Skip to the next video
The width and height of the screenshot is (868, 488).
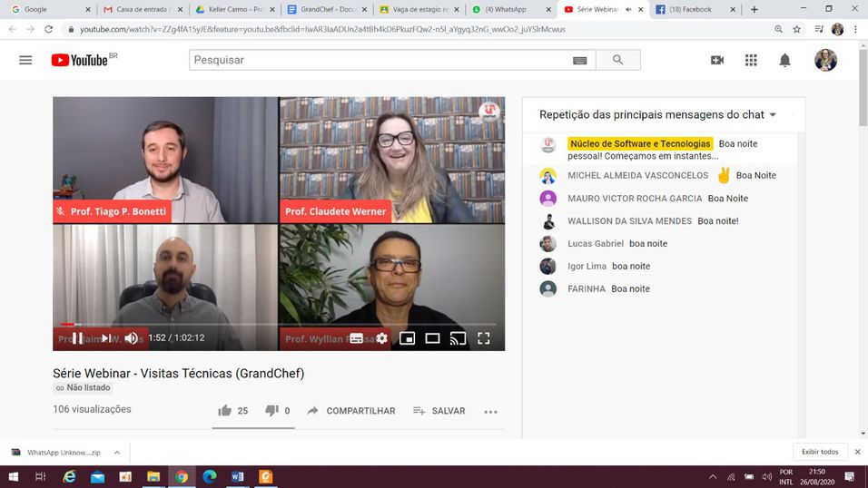tap(105, 338)
